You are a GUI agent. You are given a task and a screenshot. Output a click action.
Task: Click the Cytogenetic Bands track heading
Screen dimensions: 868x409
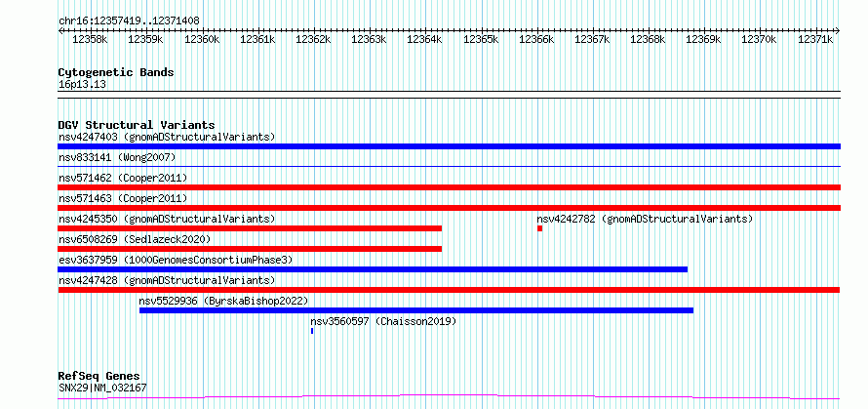(x=116, y=72)
